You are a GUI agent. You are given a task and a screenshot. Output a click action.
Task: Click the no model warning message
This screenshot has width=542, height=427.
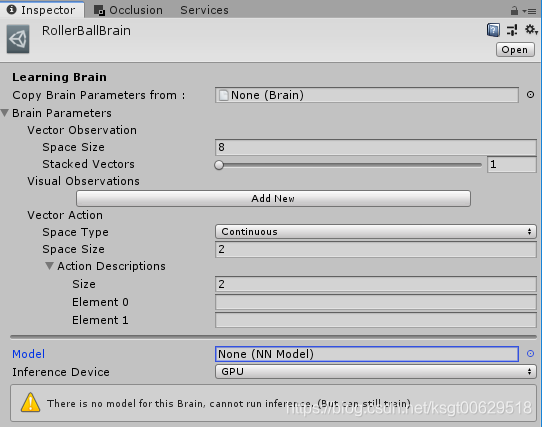229,403
